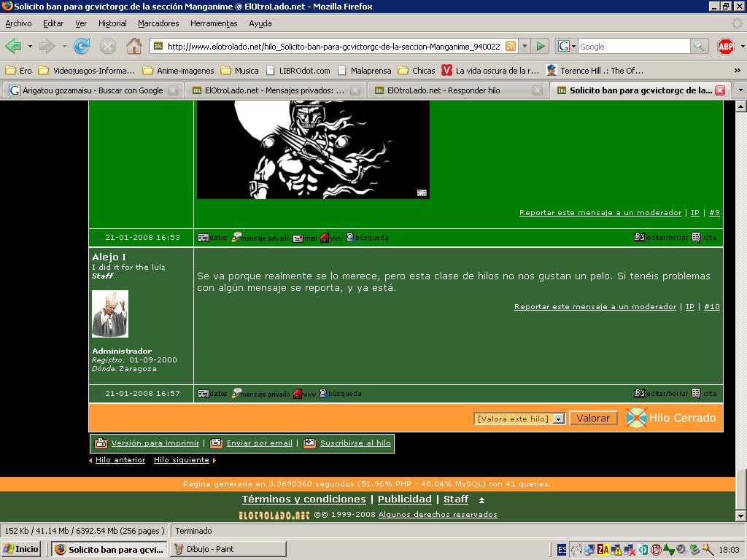
Task: Click the Google search box
Action: click(x=633, y=46)
